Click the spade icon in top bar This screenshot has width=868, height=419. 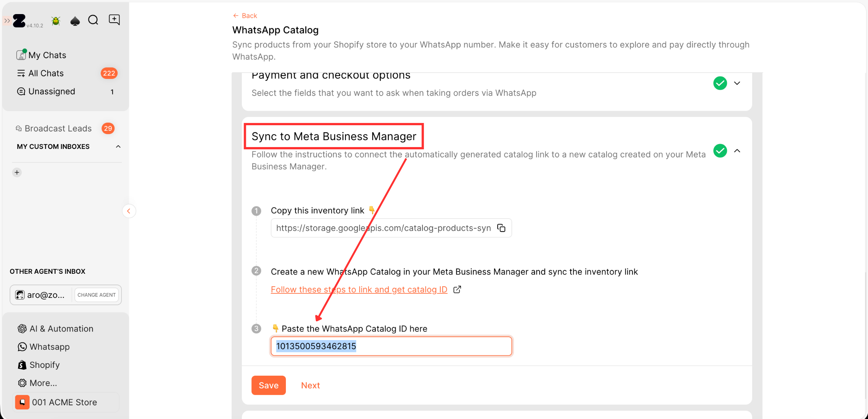[75, 21]
